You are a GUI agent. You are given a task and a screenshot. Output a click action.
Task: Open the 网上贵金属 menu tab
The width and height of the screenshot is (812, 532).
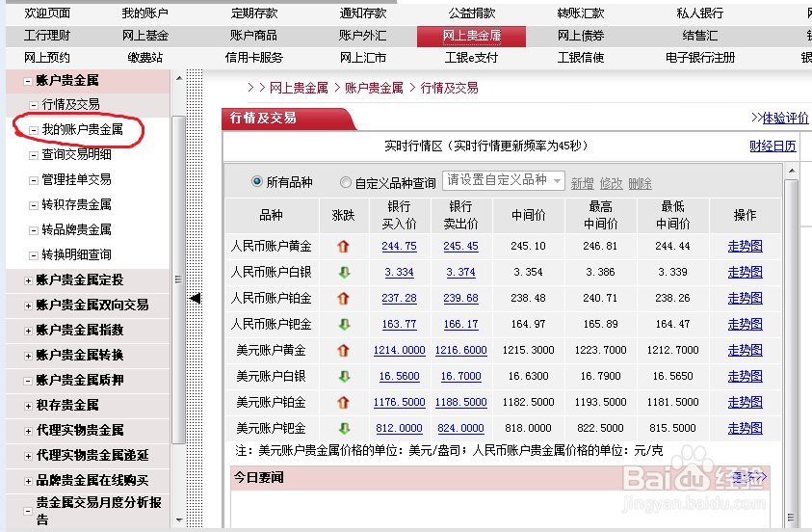click(x=471, y=36)
